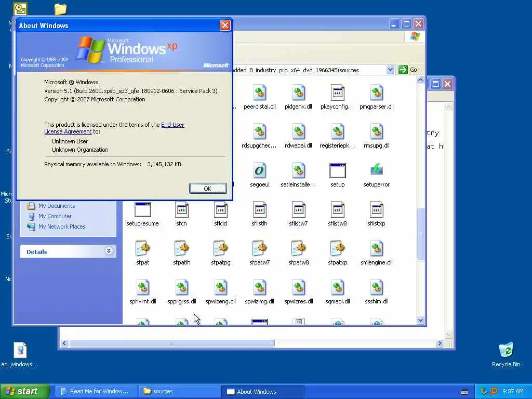Select the setup application icon
The image size is (532, 399).
338,170
